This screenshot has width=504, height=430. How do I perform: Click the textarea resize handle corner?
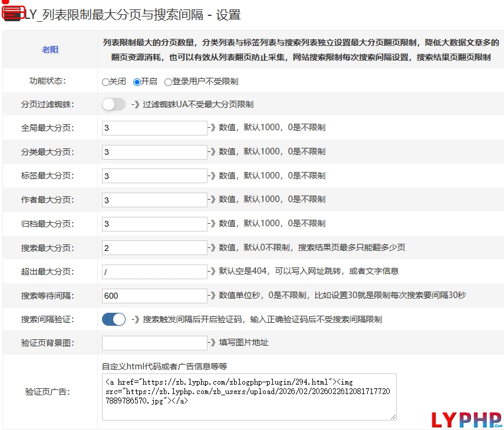click(x=393, y=417)
